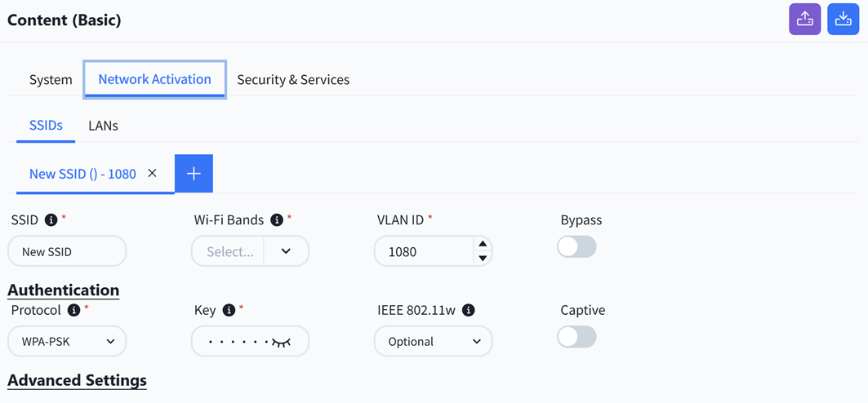The image size is (868, 403).
Task: Add a new SSID with plus button
Action: click(194, 174)
